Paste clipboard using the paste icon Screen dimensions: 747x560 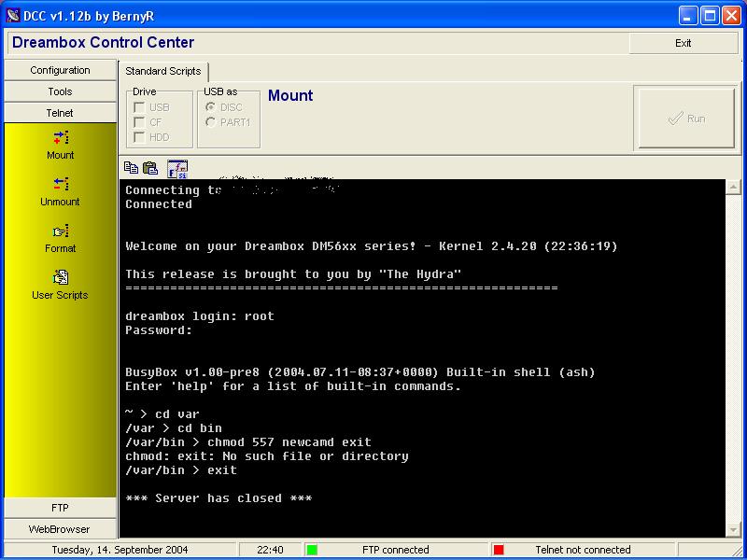tap(150, 168)
